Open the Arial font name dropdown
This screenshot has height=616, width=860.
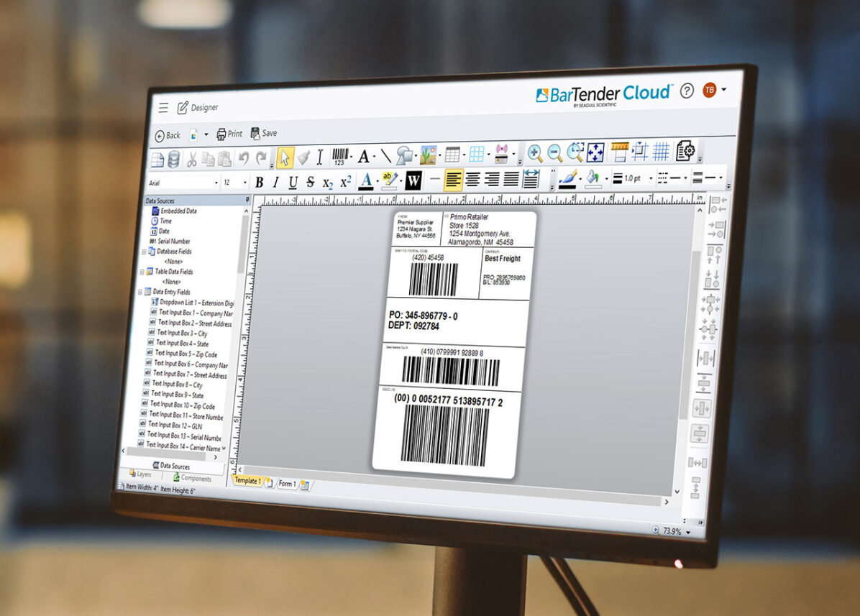[x=216, y=183]
